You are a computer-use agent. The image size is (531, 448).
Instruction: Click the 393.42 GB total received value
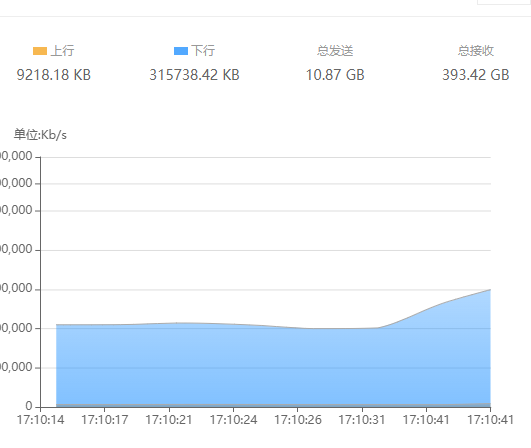tap(476, 75)
